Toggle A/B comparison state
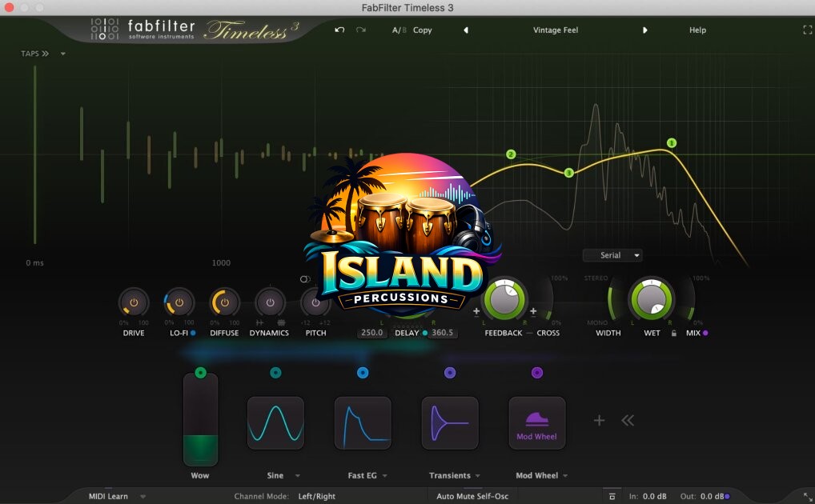Screen dimensions: 815x504 click(x=399, y=30)
